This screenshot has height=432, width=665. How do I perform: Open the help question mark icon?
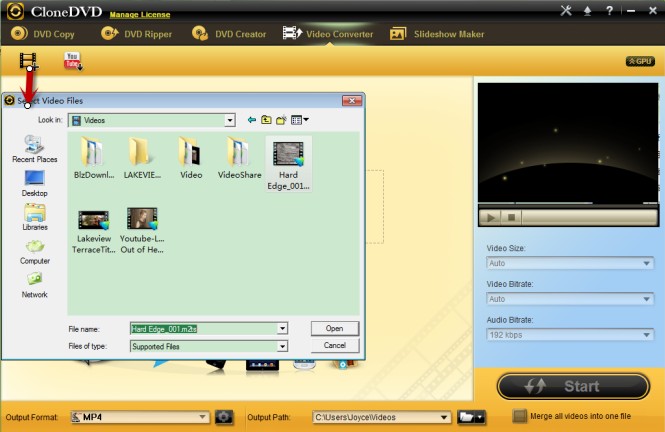(x=609, y=11)
